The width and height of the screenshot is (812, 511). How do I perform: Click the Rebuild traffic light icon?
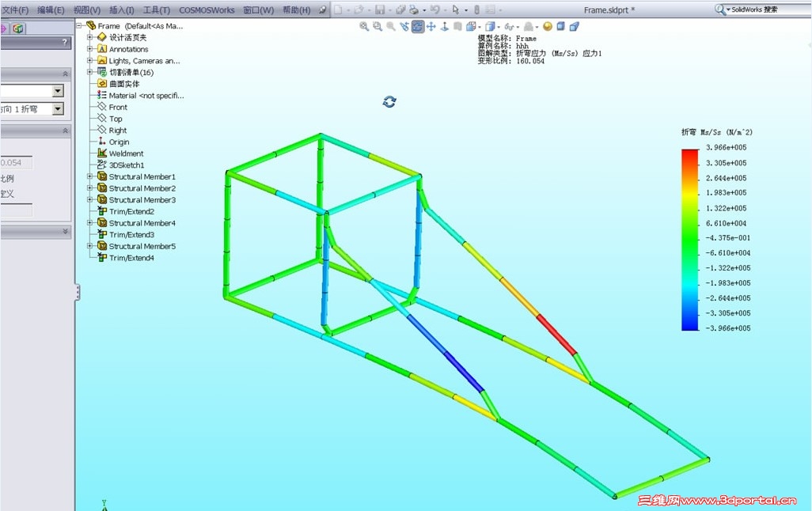pos(477,9)
